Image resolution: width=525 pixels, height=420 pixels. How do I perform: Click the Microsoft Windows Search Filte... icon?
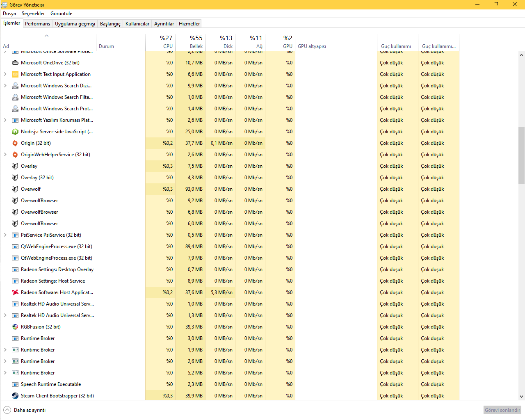[15, 97]
